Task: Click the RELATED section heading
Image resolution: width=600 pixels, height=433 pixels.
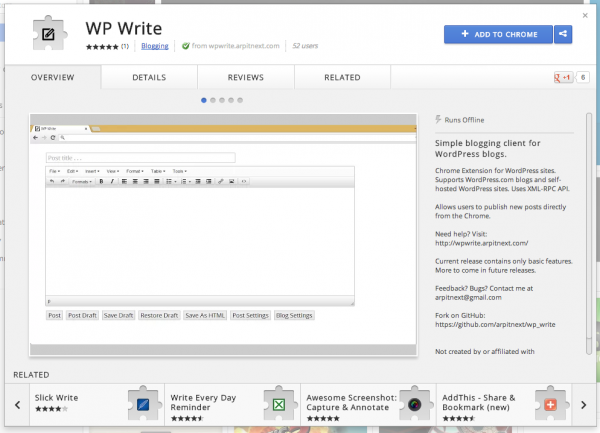Action: tap(31, 375)
